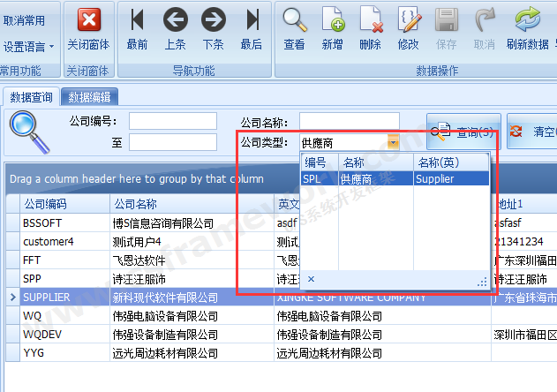Click the 查看 magnifier icon
Screen dimensions: 557x392
[x=294, y=19]
